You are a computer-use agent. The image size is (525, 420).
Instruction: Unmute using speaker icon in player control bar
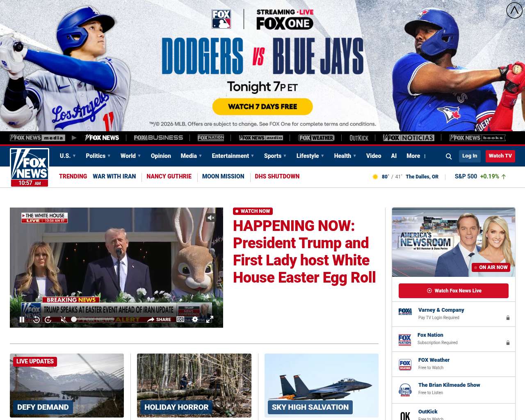63,320
